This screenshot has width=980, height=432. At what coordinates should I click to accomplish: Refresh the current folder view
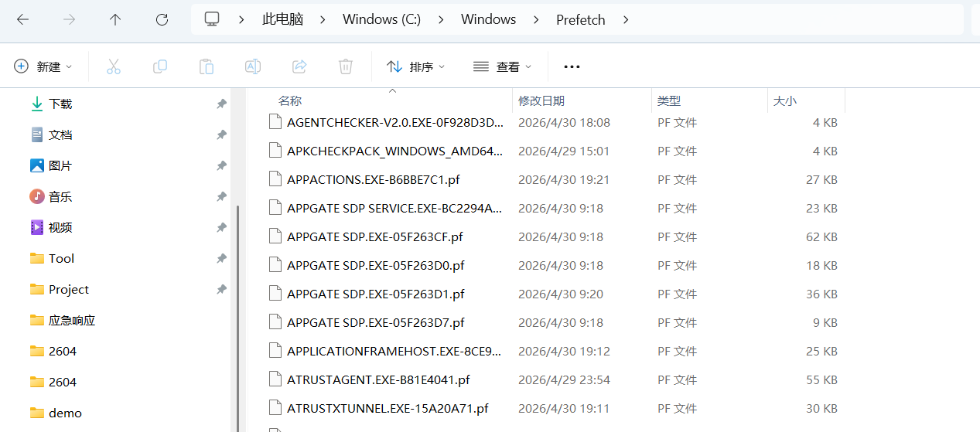162,19
